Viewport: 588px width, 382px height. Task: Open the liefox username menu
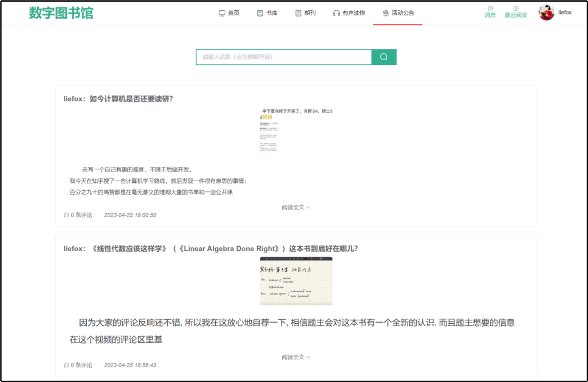pyautogui.click(x=565, y=12)
